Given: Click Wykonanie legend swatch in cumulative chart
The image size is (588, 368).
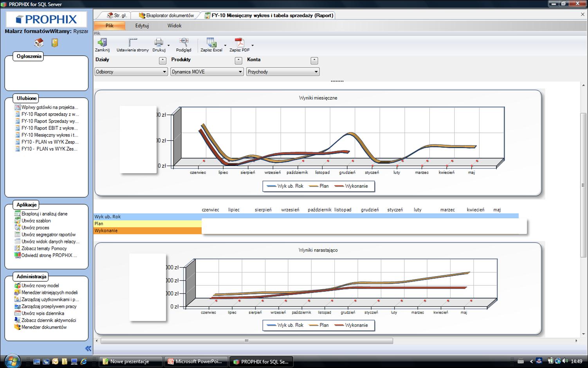Looking at the screenshot, I should 339,325.
